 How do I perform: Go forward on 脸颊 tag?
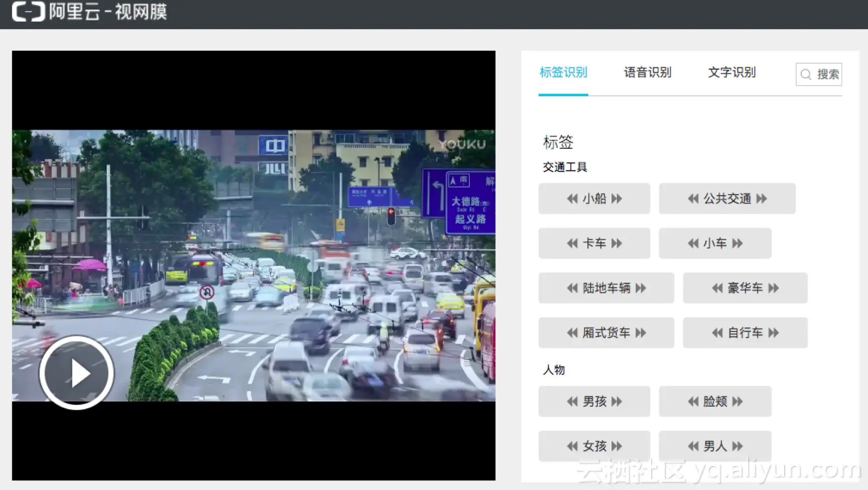tap(737, 401)
